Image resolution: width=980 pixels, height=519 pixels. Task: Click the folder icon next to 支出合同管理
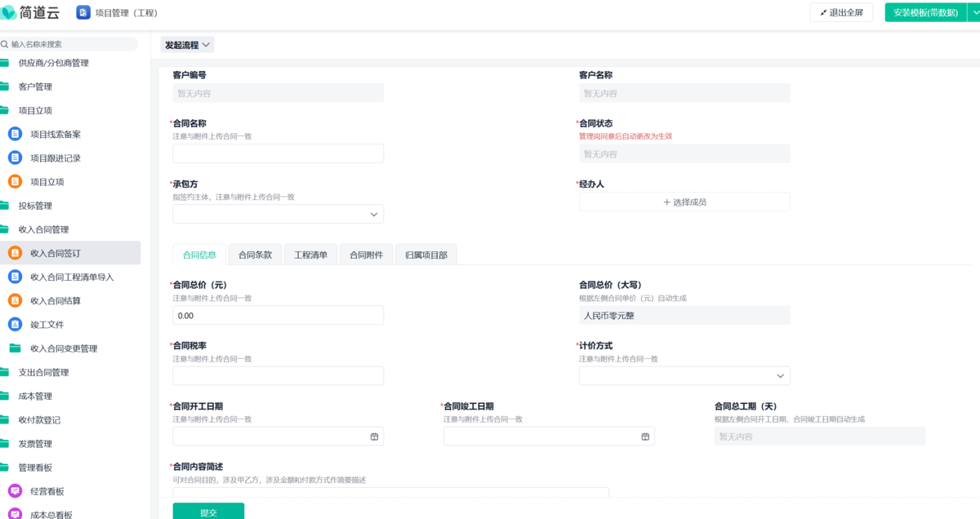click(4, 372)
